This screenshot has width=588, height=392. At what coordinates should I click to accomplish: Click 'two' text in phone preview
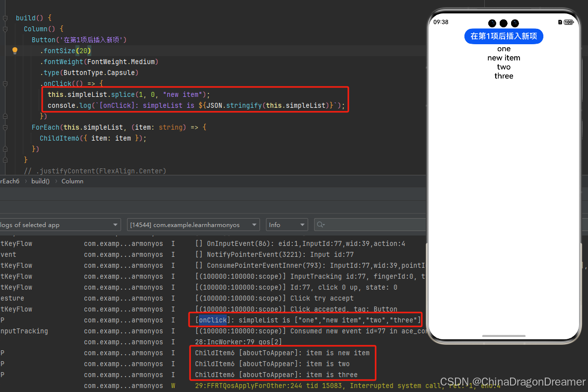504,67
